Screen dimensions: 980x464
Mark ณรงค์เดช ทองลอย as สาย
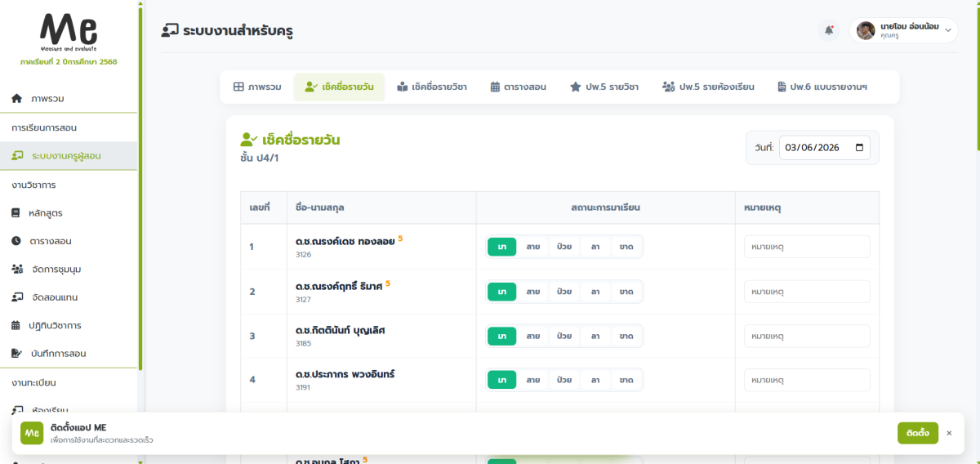532,247
